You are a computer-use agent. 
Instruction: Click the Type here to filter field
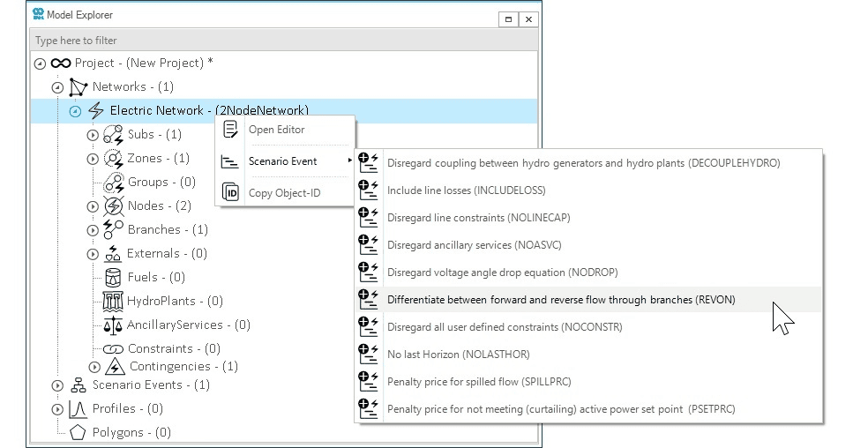(282, 41)
